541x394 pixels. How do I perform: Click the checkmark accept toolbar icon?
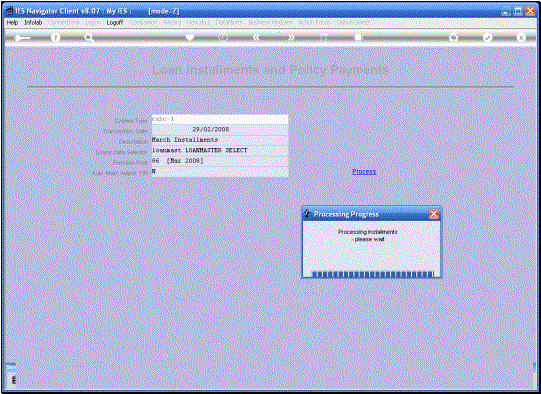[488, 37]
